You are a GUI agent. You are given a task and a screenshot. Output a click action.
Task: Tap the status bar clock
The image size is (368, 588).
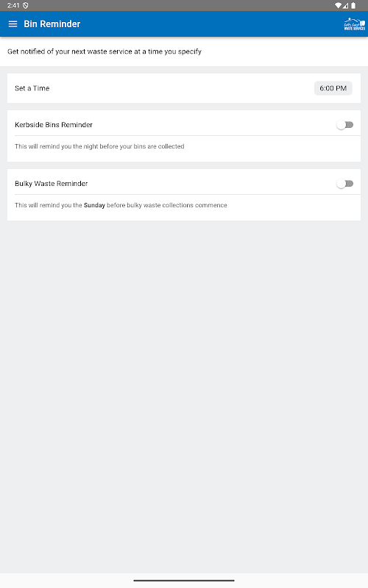[13, 5]
